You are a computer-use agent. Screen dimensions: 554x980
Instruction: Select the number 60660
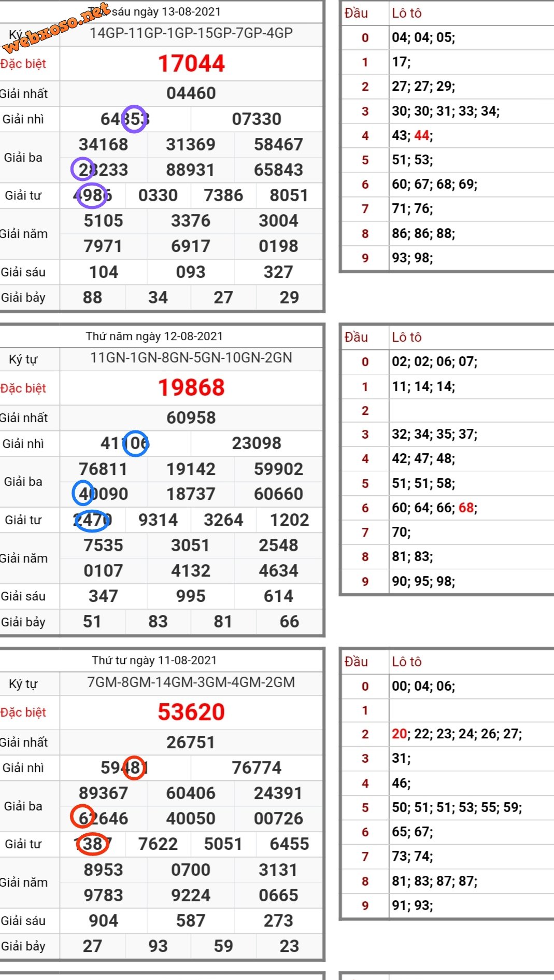click(x=278, y=494)
